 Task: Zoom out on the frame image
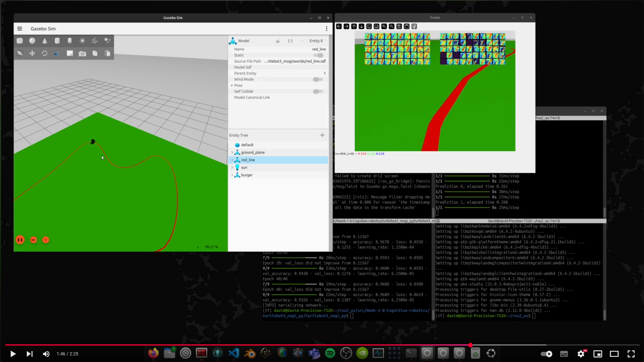click(x=392, y=26)
